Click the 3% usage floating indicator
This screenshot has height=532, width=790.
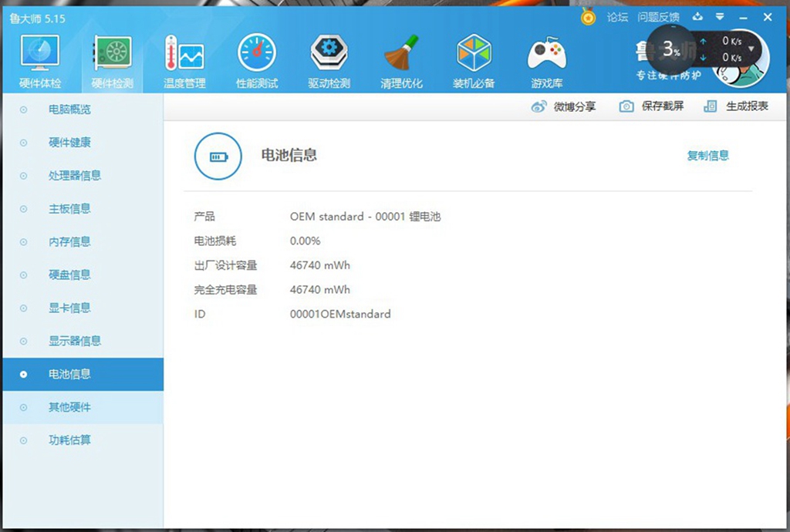[x=671, y=49]
